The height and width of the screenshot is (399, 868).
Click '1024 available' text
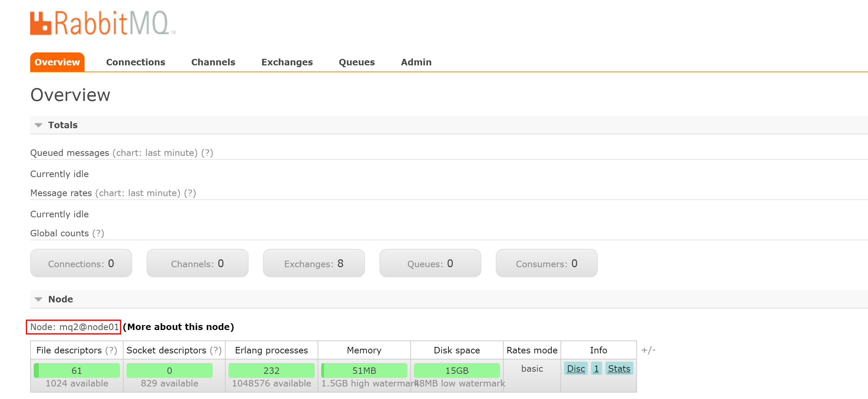click(x=77, y=384)
